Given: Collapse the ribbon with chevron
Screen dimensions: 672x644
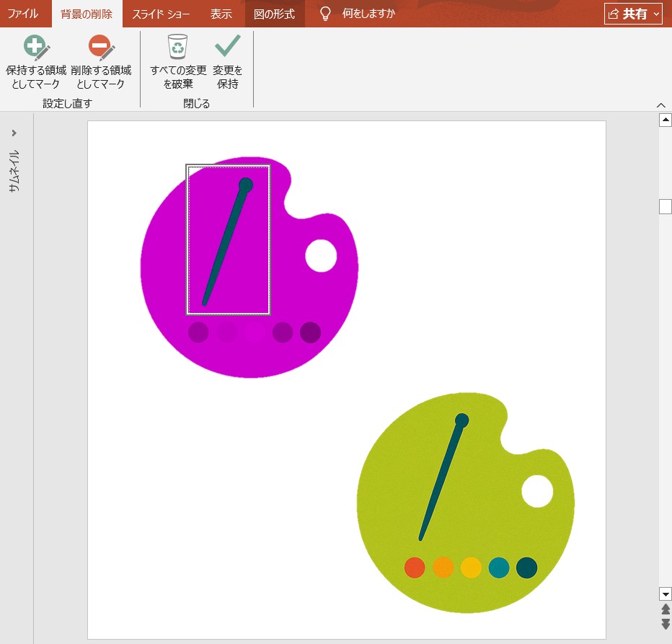Looking at the screenshot, I should point(661,105).
